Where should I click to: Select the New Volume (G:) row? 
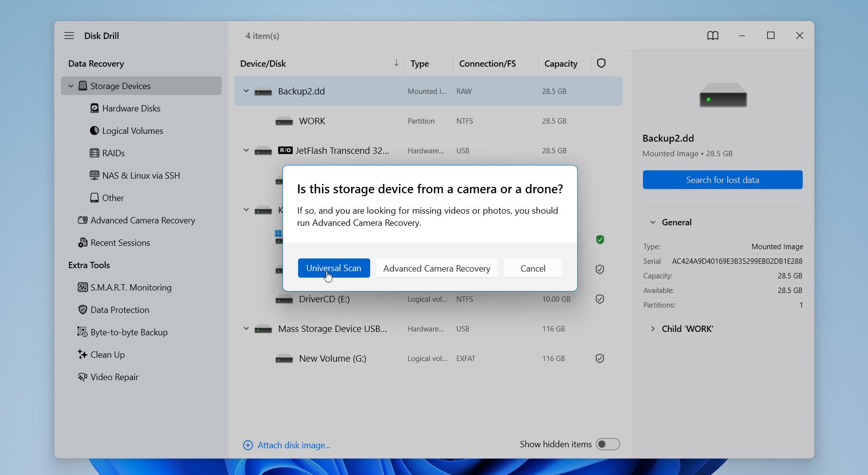pyautogui.click(x=428, y=358)
